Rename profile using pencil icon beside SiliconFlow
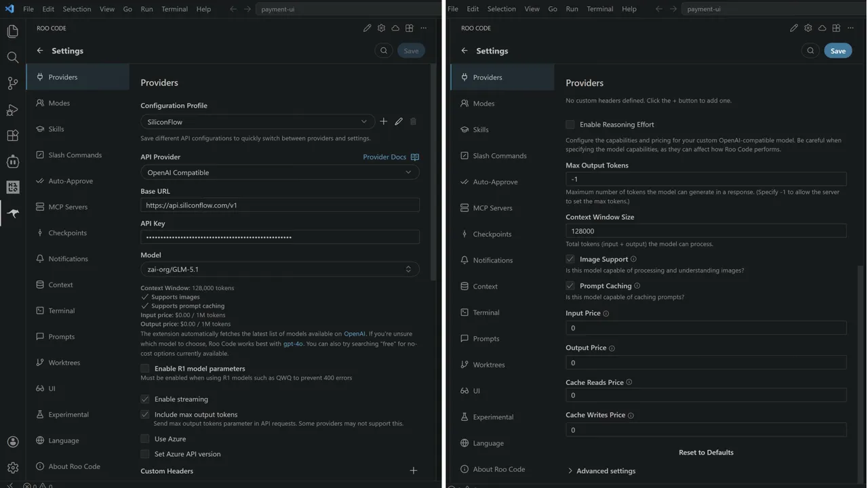Viewport: 868px width, 488px height. (x=399, y=121)
